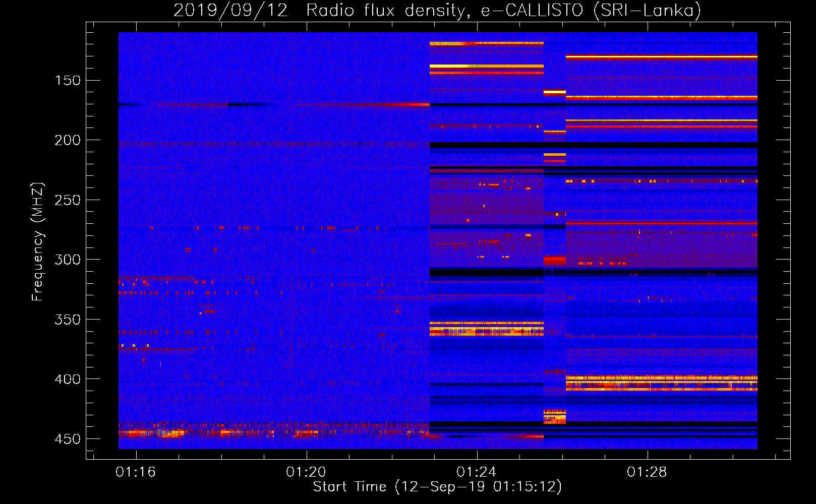The width and height of the screenshot is (816, 504).
Task: Click the 01:20 time tick label
Action: coord(306,472)
